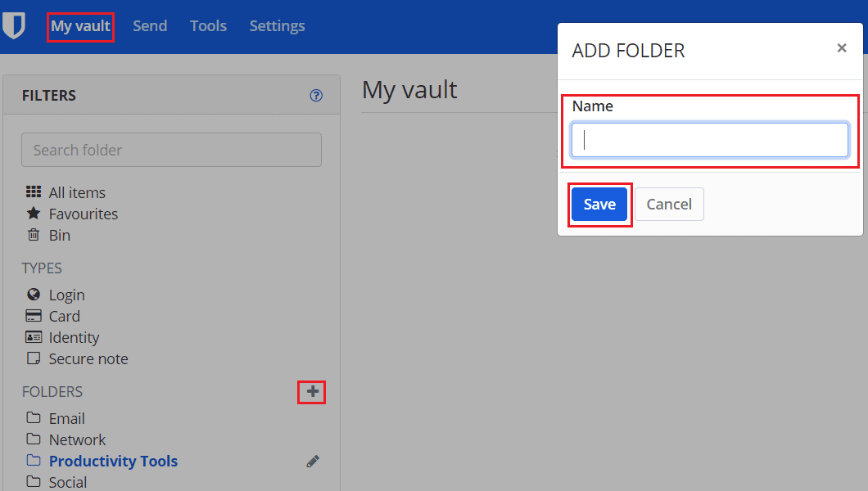Focus the Search folder field
Image resolution: width=868 pixels, height=491 pixels.
tap(172, 150)
